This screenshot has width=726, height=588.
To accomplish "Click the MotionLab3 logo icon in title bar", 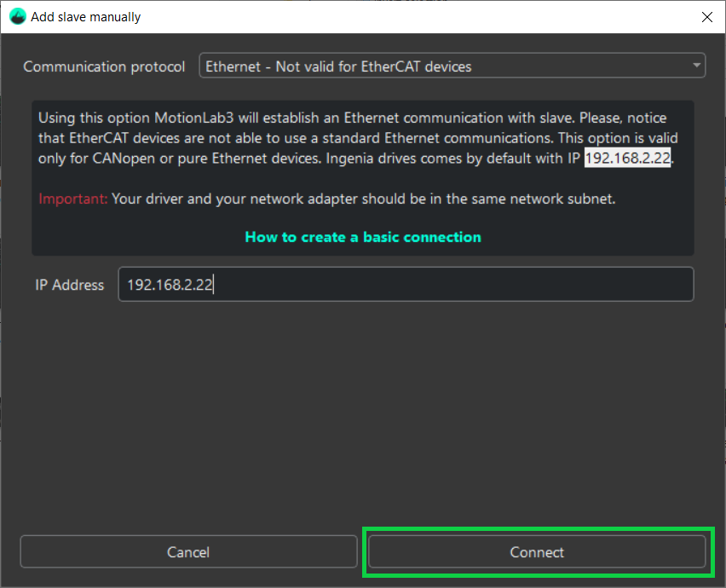I will (17, 16).
